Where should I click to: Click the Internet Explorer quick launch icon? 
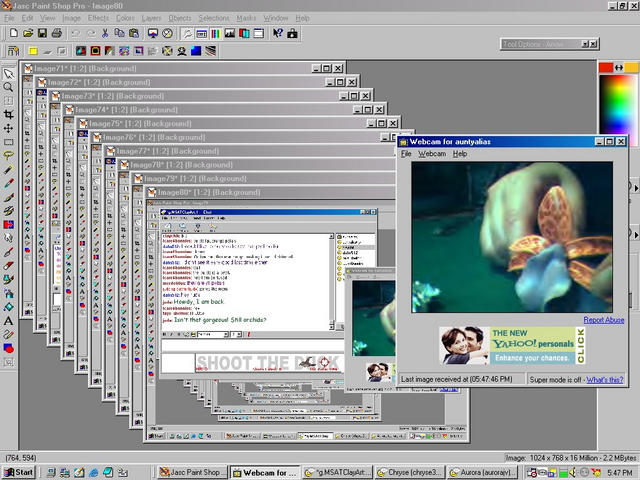[93, 472]
